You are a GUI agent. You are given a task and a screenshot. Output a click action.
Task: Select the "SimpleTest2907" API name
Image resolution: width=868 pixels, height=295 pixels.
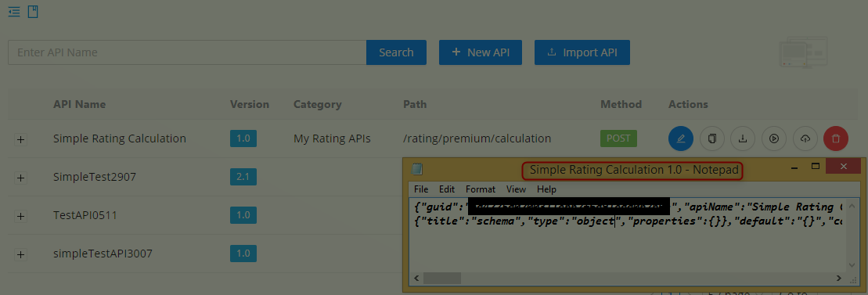tap(95, 177)
